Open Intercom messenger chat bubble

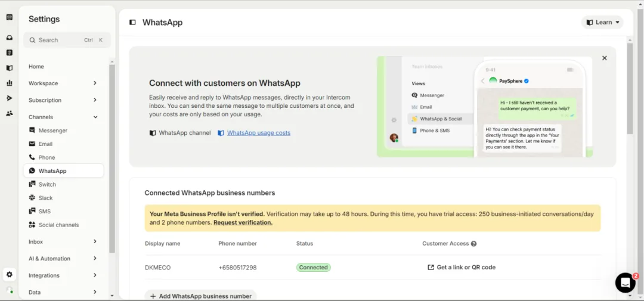click(x=625, y=283)
